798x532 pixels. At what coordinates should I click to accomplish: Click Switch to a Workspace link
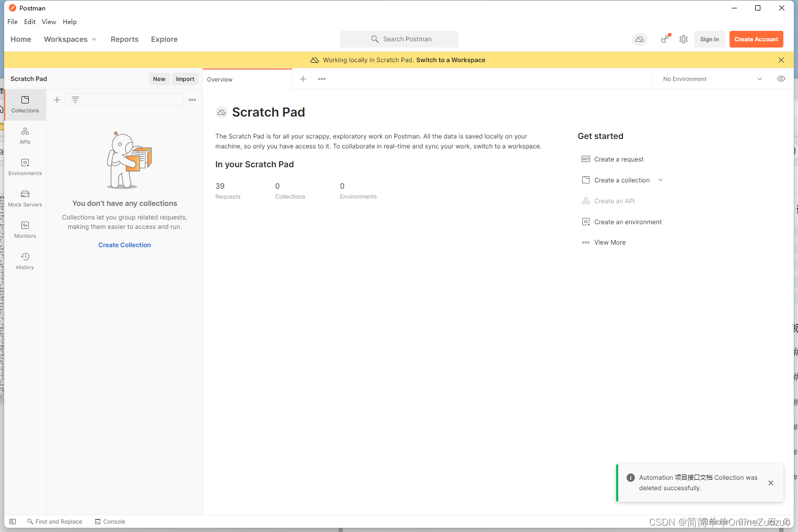[450, 60]
